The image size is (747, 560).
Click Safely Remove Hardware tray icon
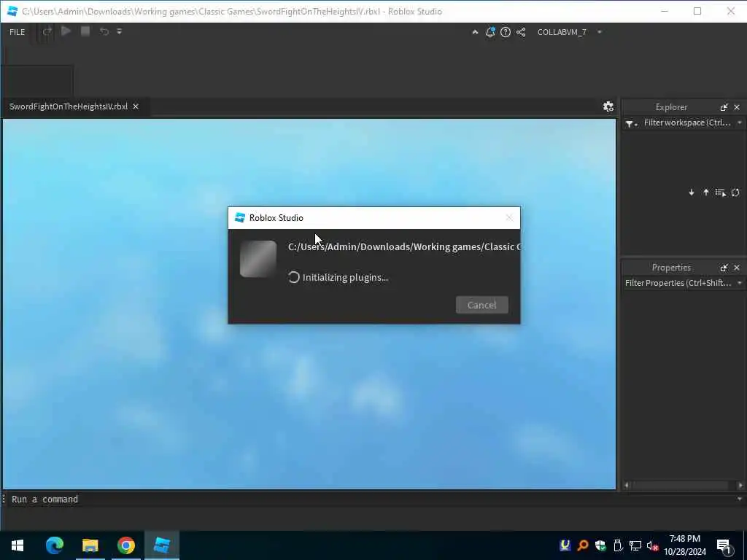[618, 545]
